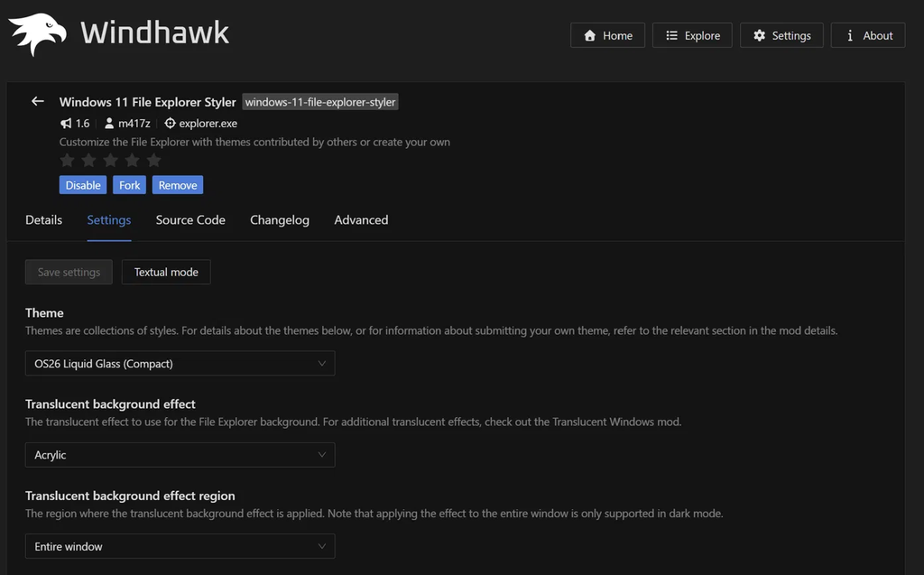The width and height of the screenshot is (924, 575).
Task: Open the Changelog tab
Action: (280, 220)
